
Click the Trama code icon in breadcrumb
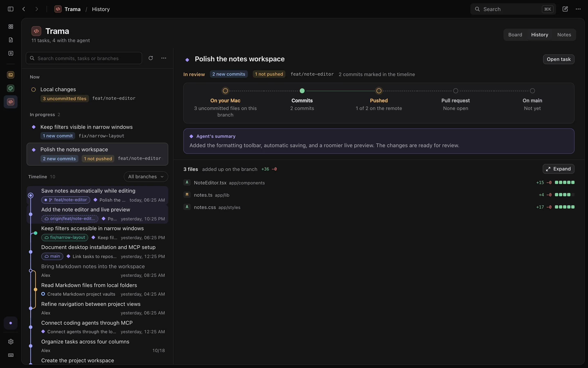[58, 9]
